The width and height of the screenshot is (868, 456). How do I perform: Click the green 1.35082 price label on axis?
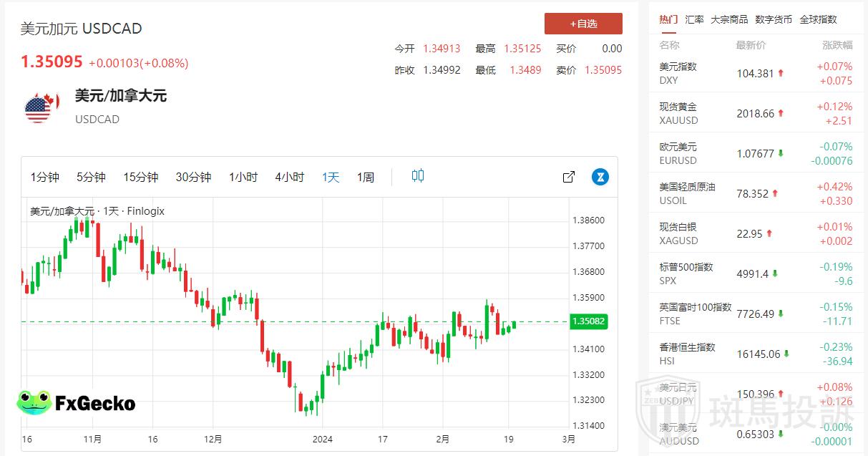[x=588, y=321]
